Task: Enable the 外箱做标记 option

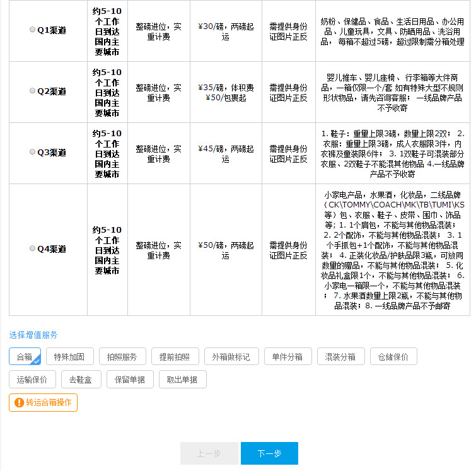Action: [x=231, y=356]
